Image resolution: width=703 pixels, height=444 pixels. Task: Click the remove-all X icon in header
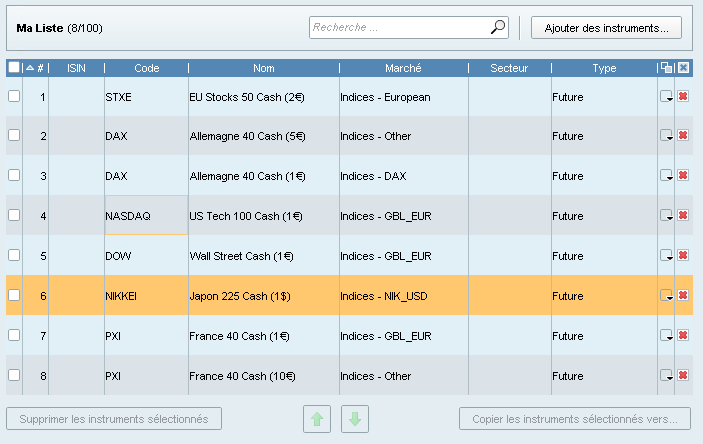tap(683, 68)
